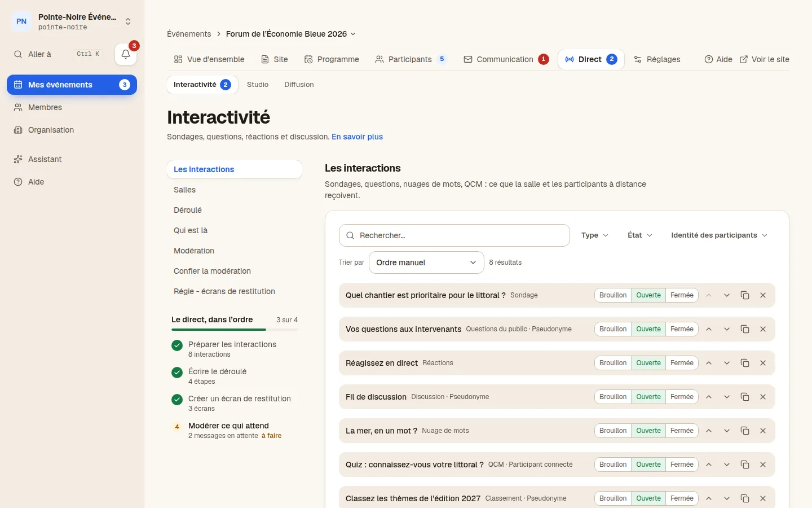812x508 pixels.
Task: Move the Quiz littoral interaction down
Action: pyautogui.click(x=727, y=465)
